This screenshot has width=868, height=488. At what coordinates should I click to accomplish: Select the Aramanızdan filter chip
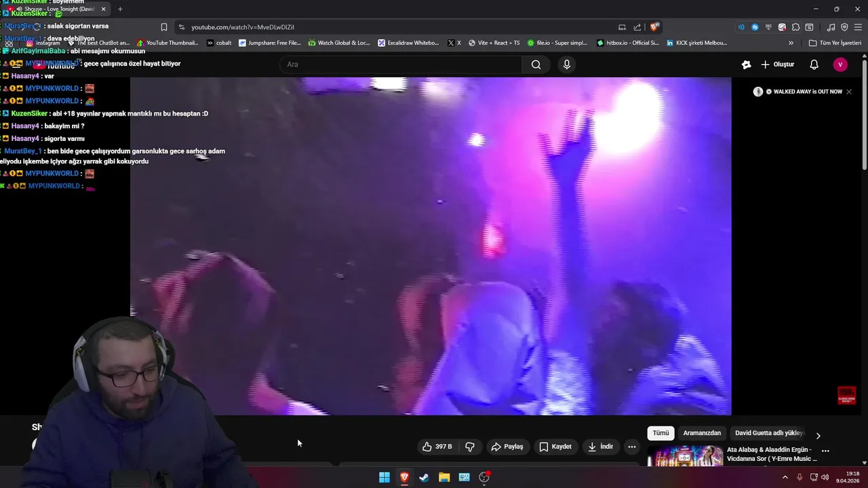(x=702, y=433)
